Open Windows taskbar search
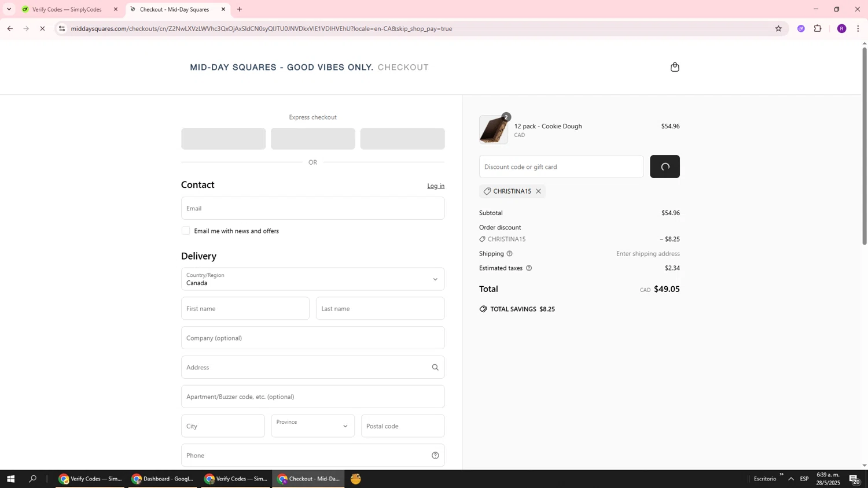Image resolution: width=868 pixels, height=488 pixels. (x=33, y=479)
